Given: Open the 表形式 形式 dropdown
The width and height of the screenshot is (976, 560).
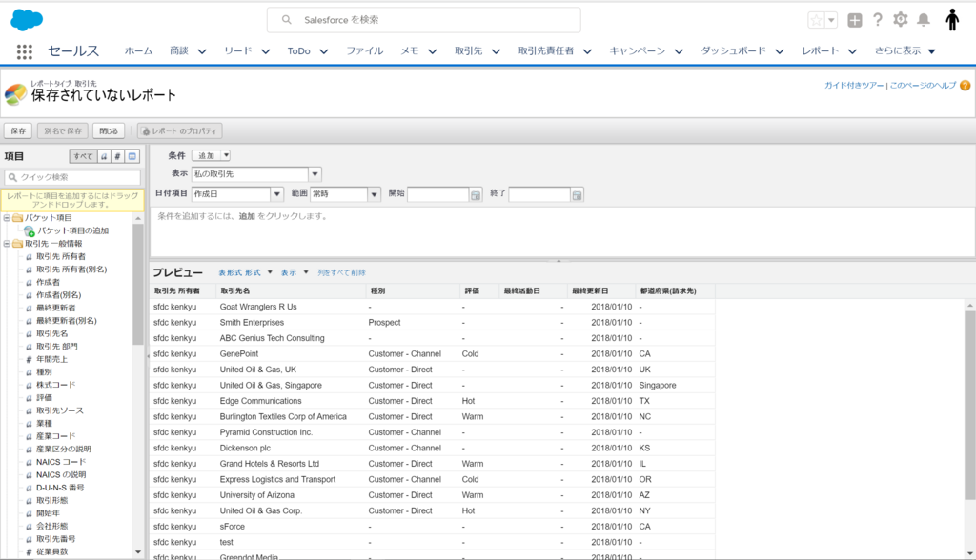Looking at the screenshot, I should (x=245, y=272).
